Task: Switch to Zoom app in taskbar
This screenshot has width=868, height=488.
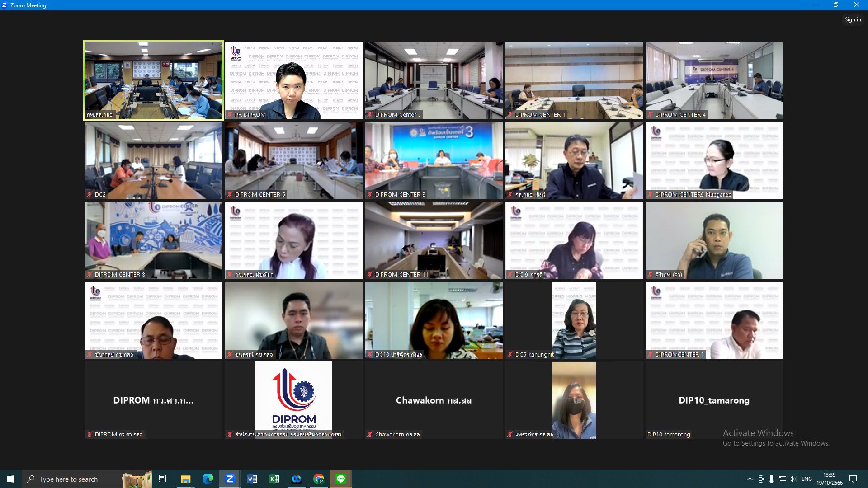Action: point(230,479)
